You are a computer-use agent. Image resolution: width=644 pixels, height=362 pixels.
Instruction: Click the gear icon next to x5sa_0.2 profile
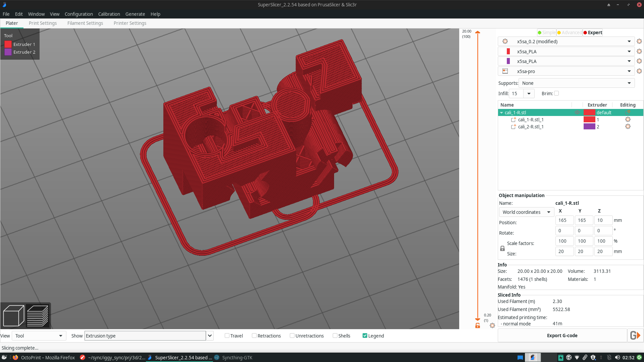[639, 41]
